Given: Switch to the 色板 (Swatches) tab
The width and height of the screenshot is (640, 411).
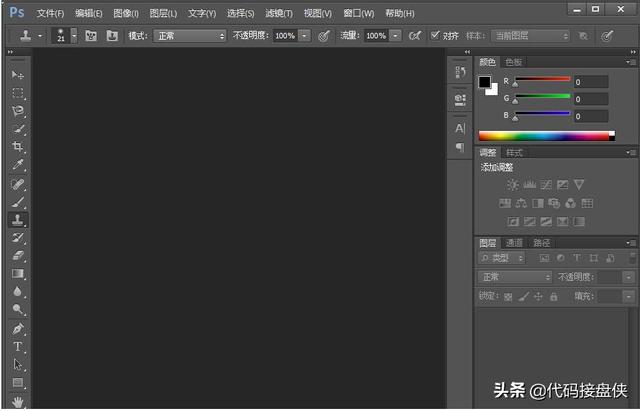Looking at the screenshot, I should [513, 61].
